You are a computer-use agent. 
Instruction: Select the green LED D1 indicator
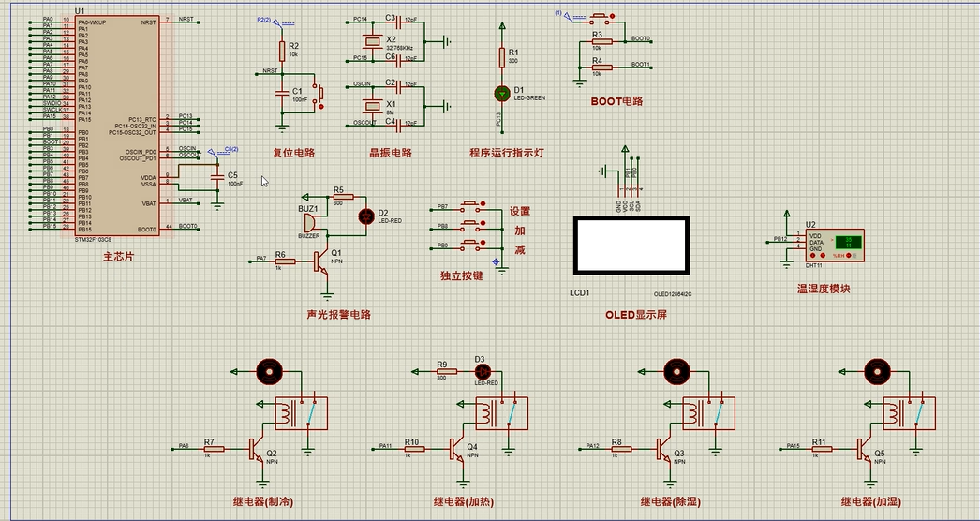(x=502, y=94)
